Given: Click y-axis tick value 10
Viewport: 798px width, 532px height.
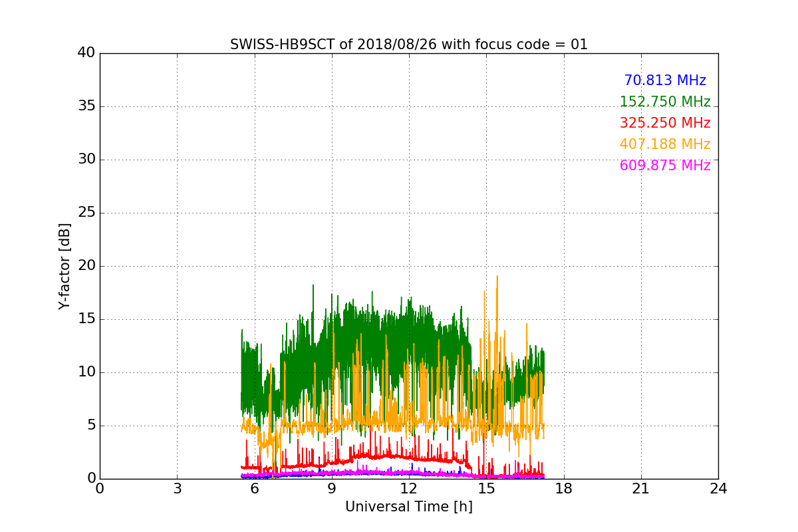Looking at the screenshot, I should pos(86,372).
